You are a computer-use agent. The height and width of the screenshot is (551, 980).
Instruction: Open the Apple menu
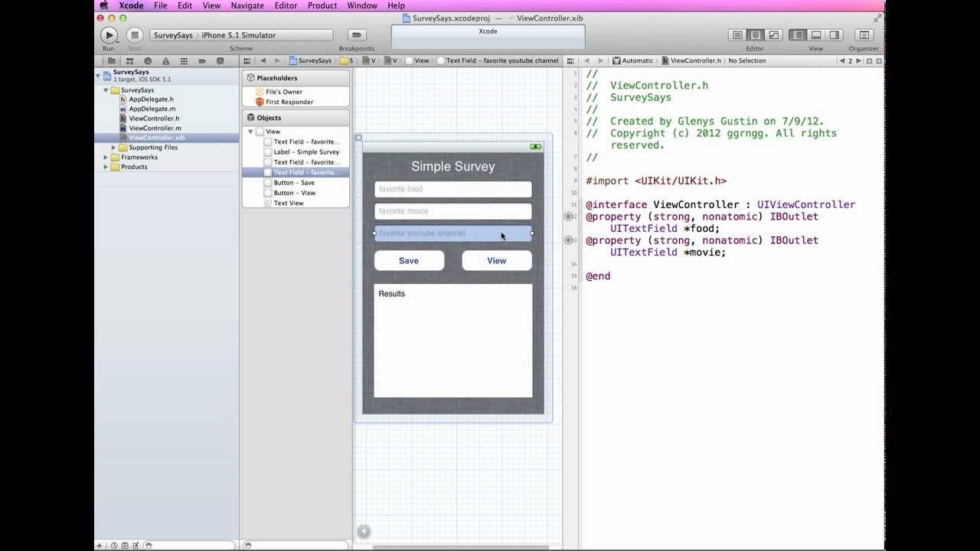click(x=104, y=5)
